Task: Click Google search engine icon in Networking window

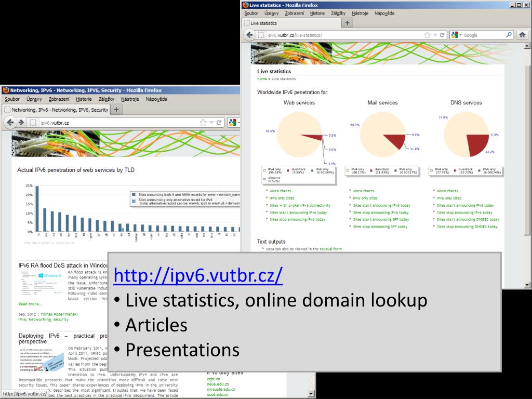Action: [232, 123]
